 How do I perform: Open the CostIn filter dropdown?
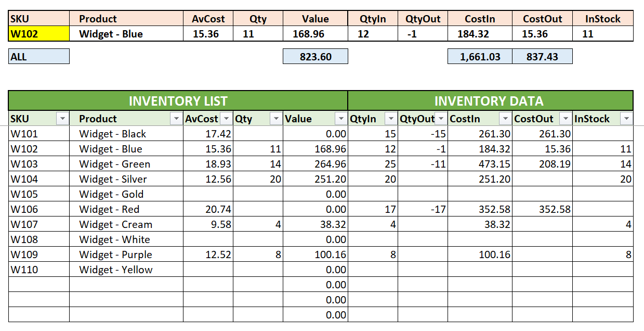point(505,119)
